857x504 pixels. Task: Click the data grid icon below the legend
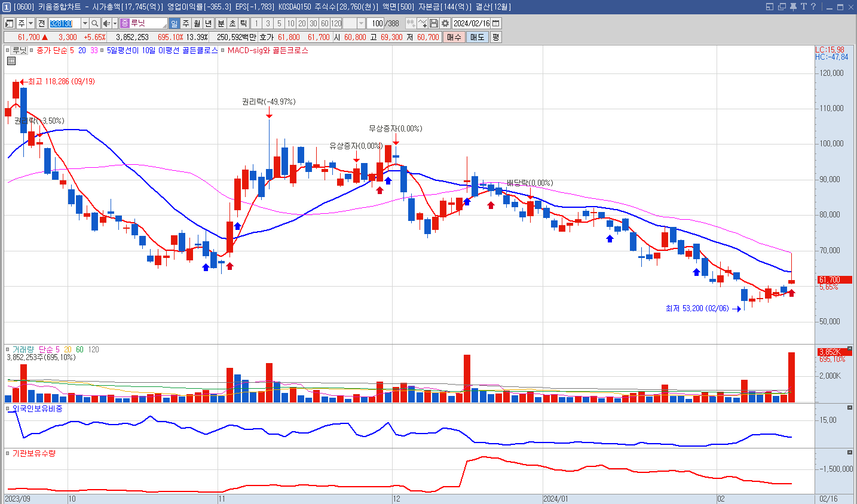tap(11, 61)
